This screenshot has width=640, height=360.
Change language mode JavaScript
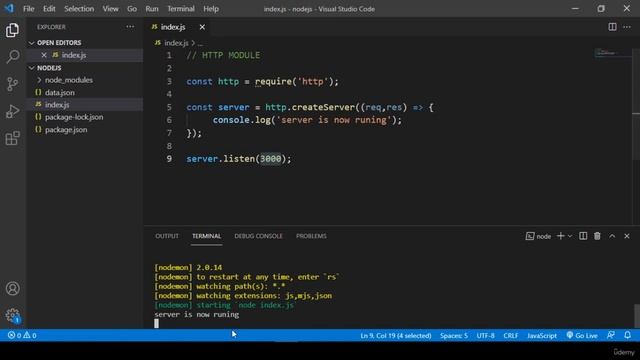[x=542, y=336]
